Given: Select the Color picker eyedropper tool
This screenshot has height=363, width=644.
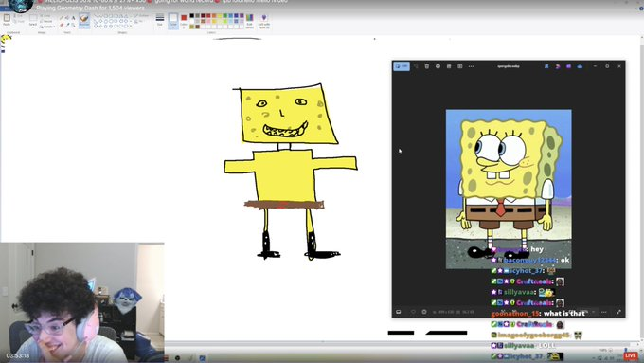Looking at the screenshot, I should point(67,25).
